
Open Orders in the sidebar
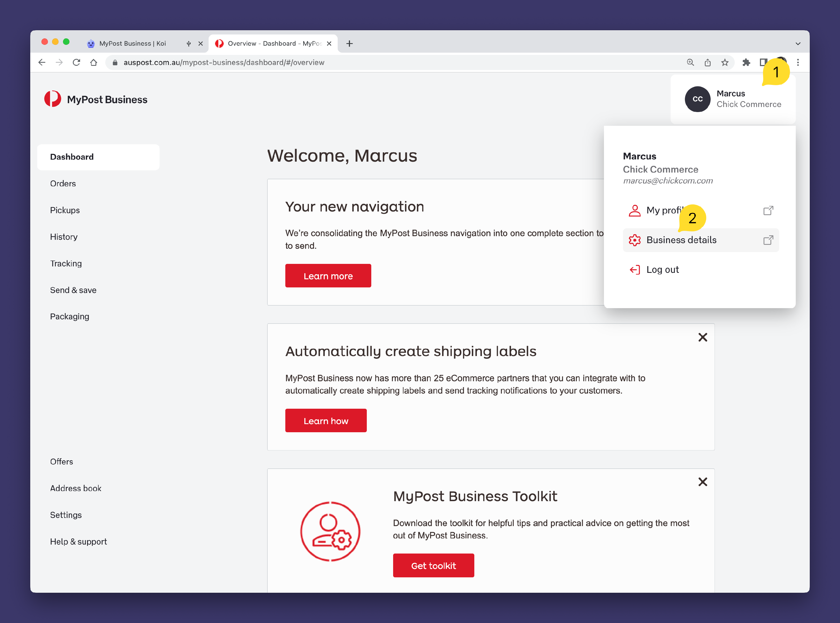pos(63,184)
